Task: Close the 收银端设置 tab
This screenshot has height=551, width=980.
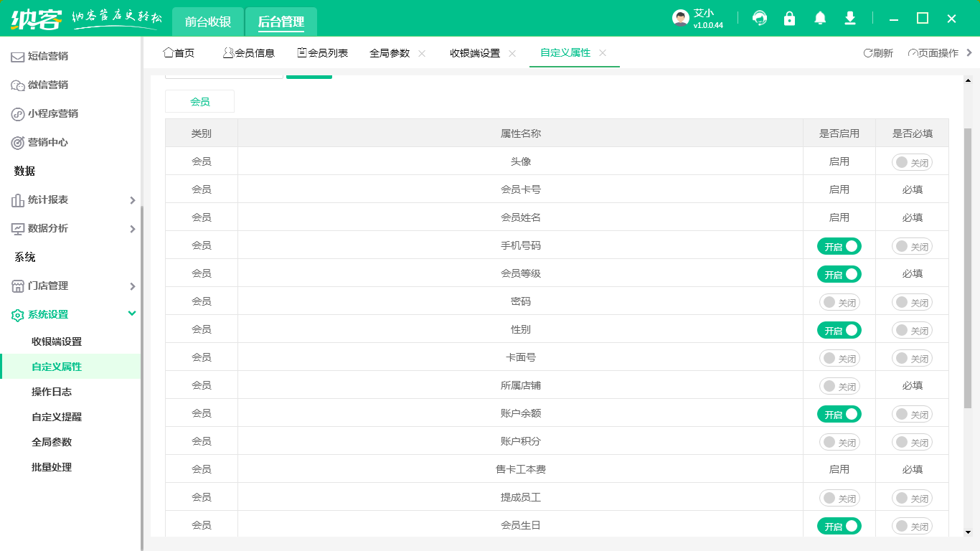Action: click(x=512, y=53)
